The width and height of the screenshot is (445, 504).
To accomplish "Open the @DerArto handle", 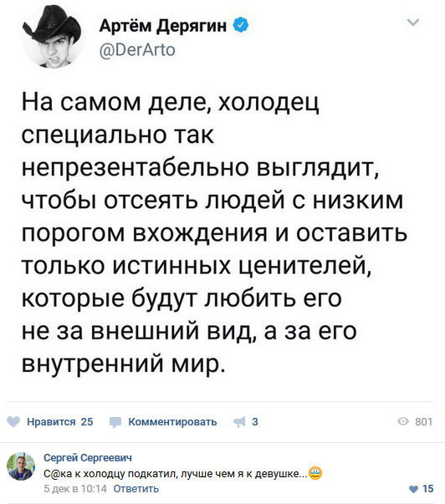I will click(137, 50).
